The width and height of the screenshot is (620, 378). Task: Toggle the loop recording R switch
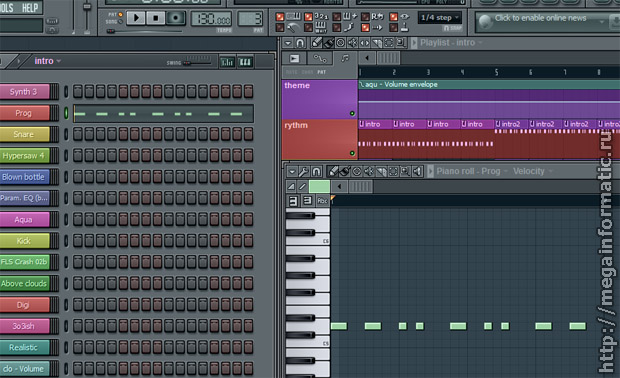click(365, 17)
